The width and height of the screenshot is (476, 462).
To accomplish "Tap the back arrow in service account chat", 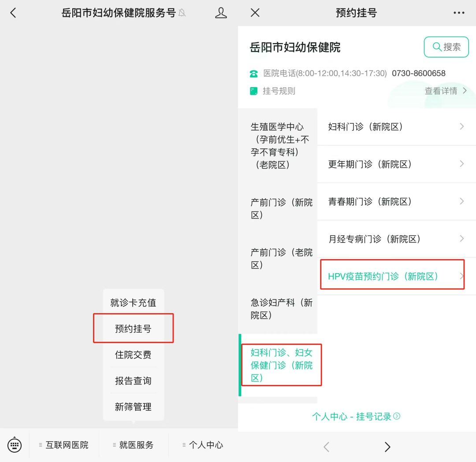I will coord(13,13).
